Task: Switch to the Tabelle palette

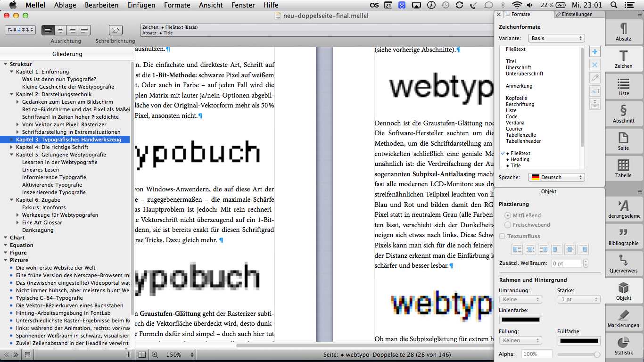Action: 623,169
